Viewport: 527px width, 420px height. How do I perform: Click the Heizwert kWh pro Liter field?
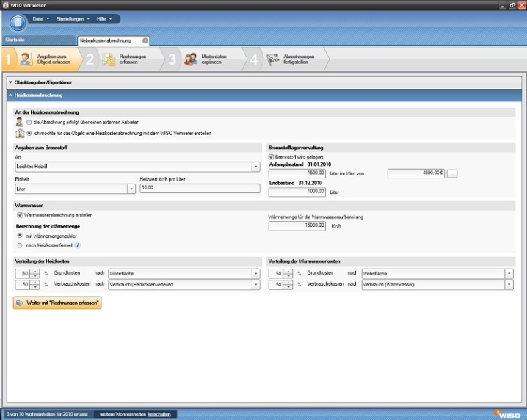[200, 189]
